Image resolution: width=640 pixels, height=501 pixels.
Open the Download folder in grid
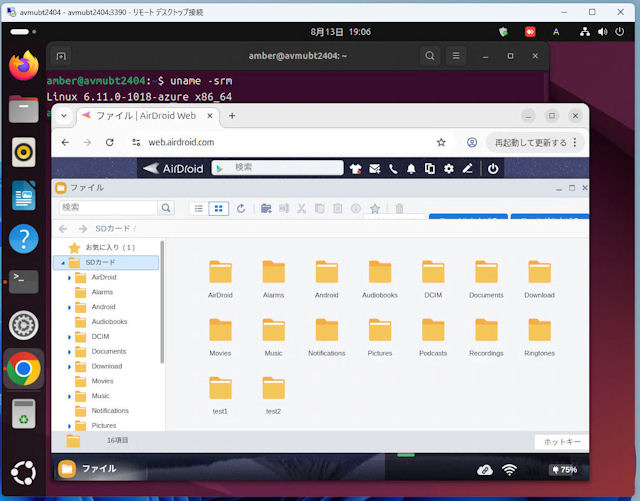point(540,279)
